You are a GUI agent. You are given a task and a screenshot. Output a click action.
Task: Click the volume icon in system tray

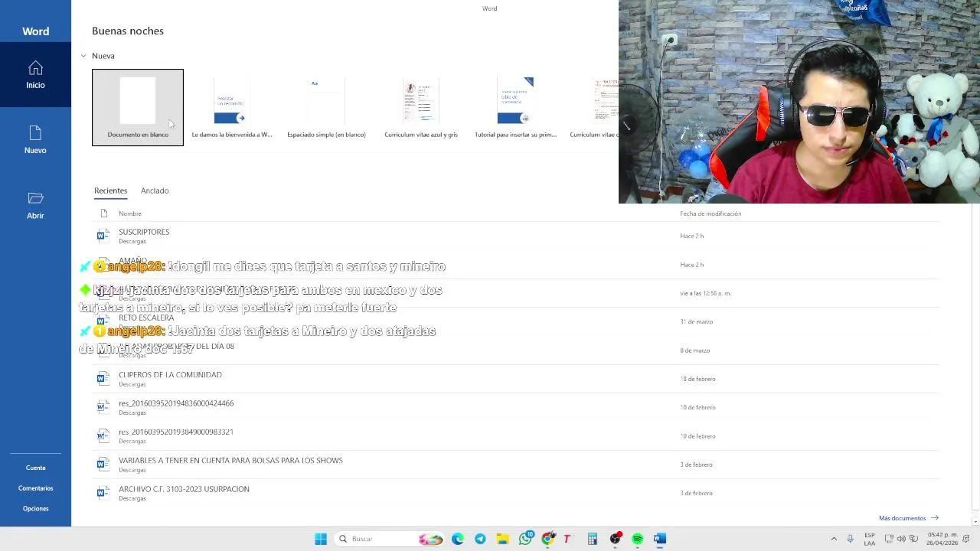901,539
